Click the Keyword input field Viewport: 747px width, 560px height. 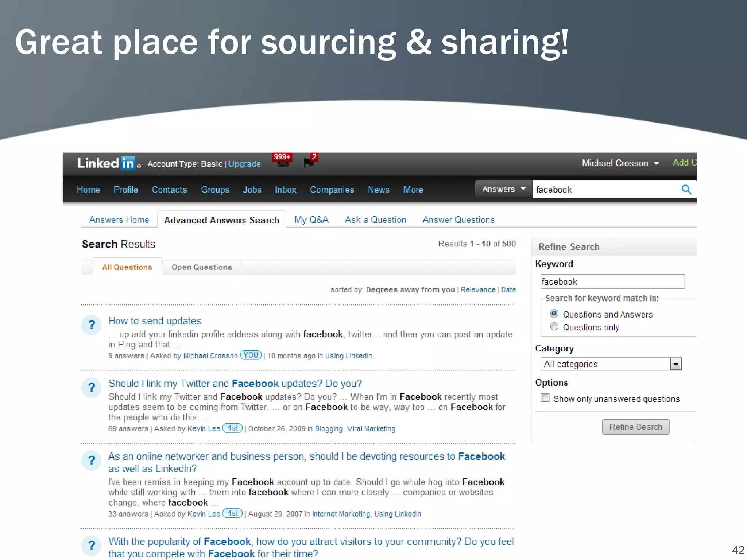(612, 281)
